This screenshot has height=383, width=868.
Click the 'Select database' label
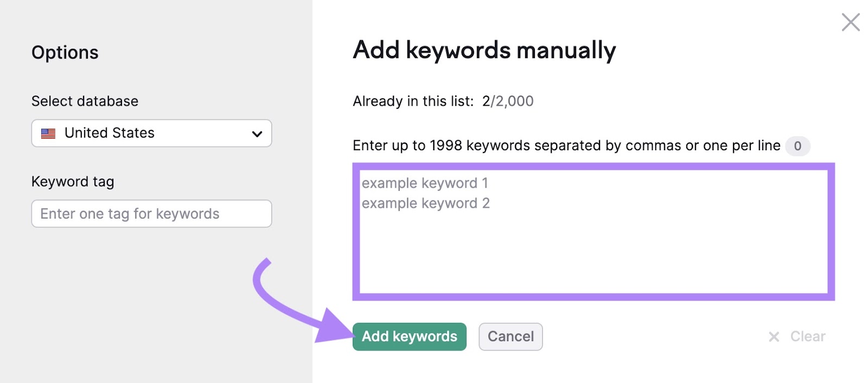tap(85, 101)
